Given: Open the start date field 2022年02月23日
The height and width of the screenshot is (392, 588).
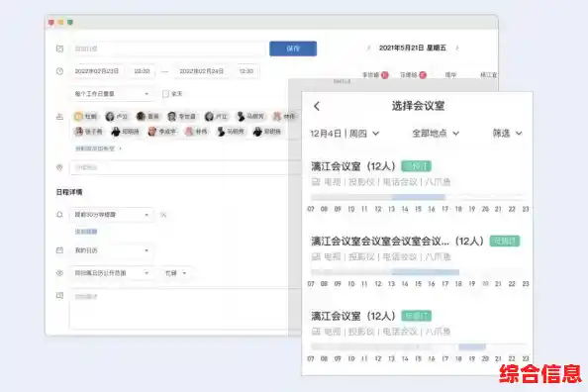Looking at the screenshot, I should click(97, 71).
